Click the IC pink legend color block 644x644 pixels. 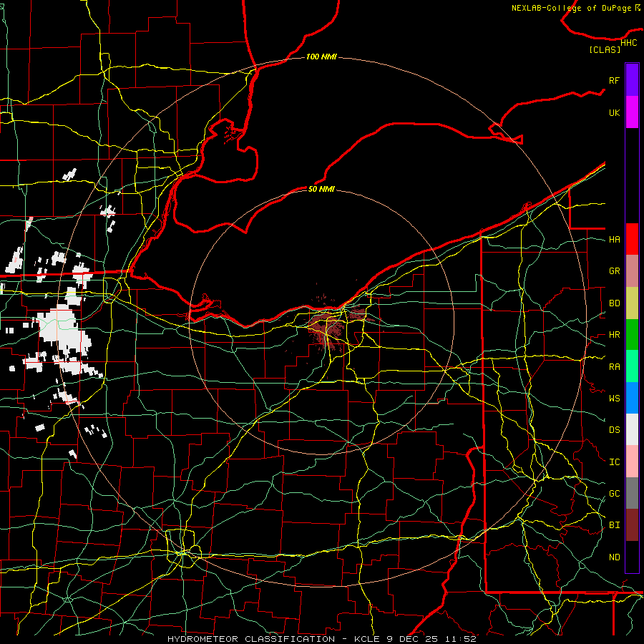coord(632,462)
